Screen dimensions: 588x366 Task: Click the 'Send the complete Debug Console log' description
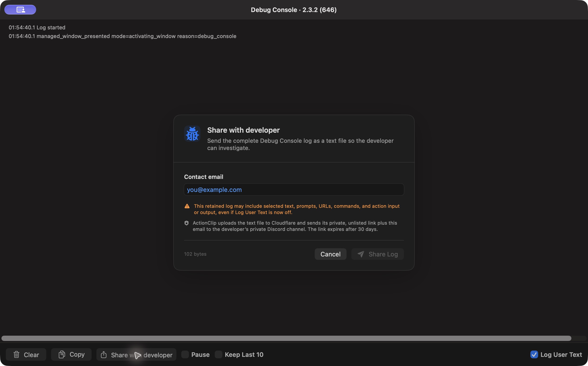pos(300,144)
